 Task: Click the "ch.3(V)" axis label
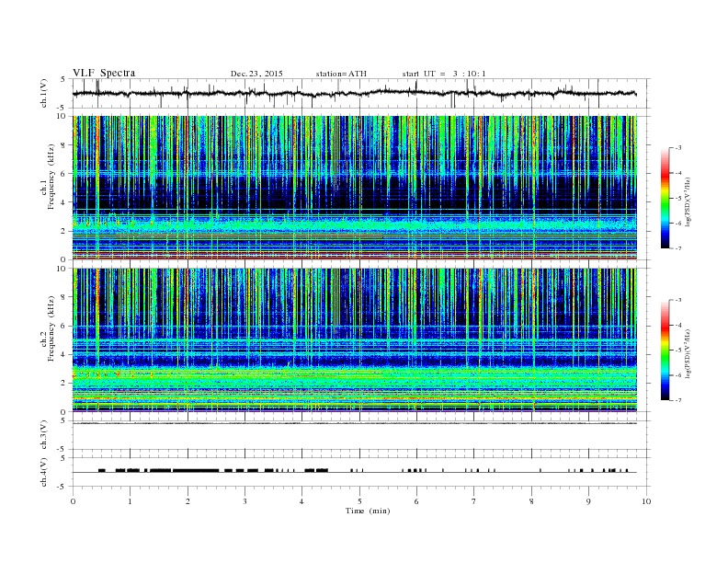pyautogui.click(x=44, y=435)
